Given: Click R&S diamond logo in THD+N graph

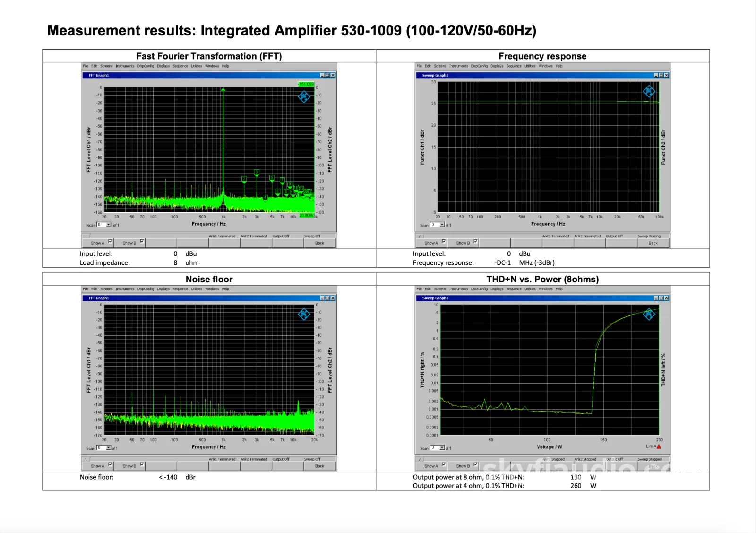Looking at the screenshot, I should pos(649,314).
